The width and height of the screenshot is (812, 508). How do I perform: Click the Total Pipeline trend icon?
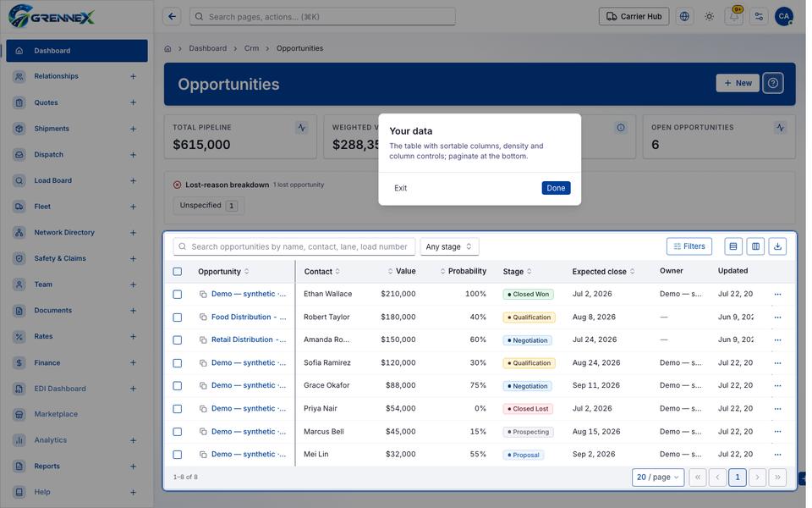coord(301,128)
